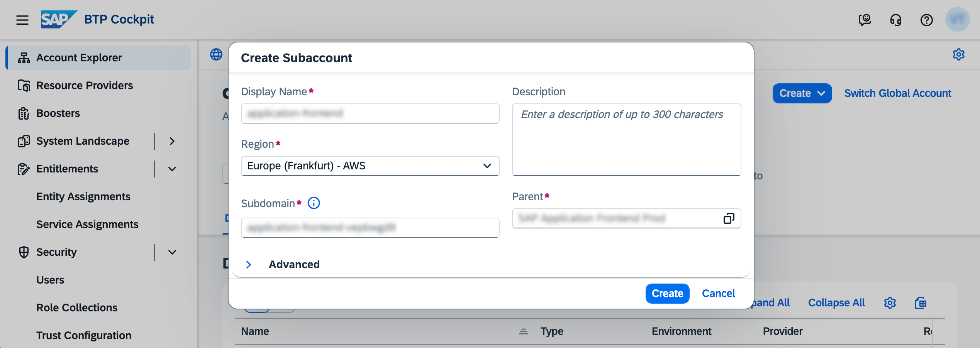Click the help question mark icon
The image size is (980, 348).
pos(926,20)
